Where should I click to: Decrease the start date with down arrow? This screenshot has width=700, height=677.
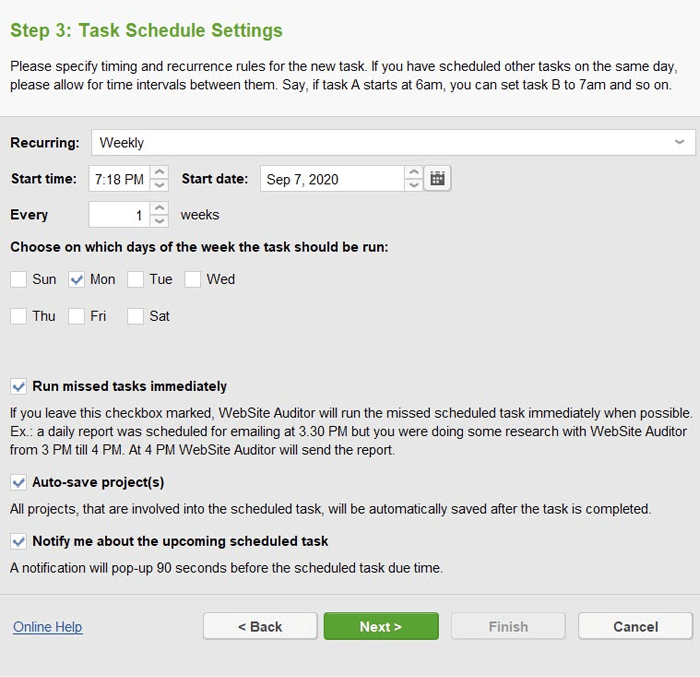coord(414,185)
